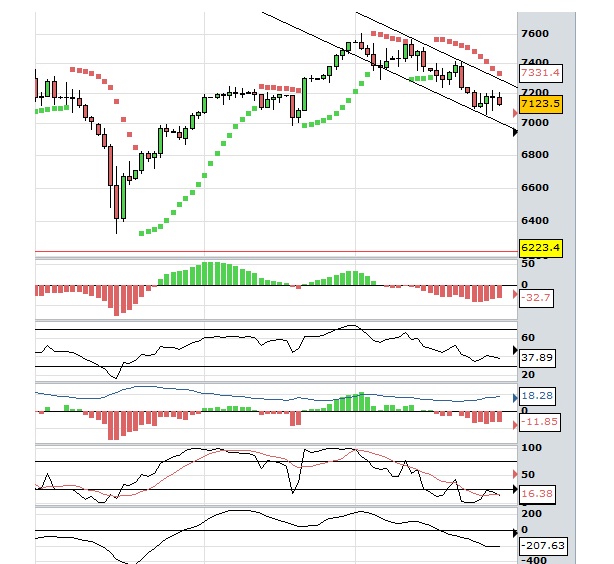Viewport: 614px width, 564px height.
Task: Click the 100 level label on stochastic axis
Action: [531, 448]
